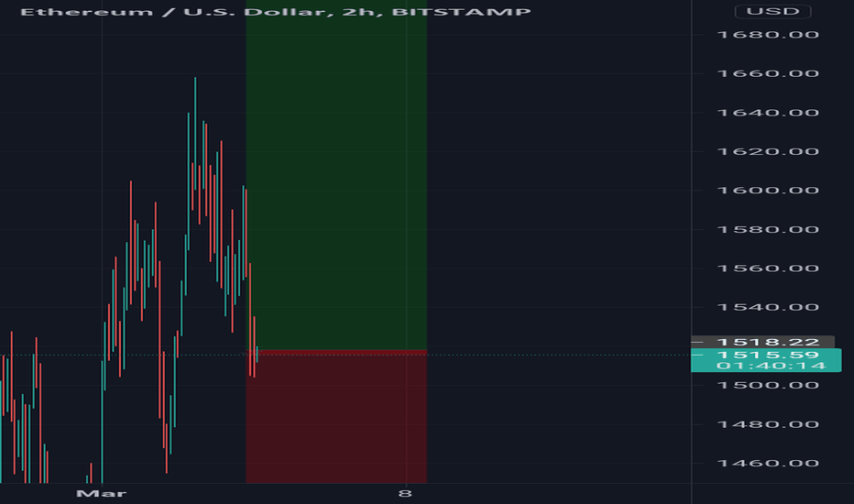This screenshot has width=854, height=504.
Task: Select the 1518.22 entry price label
Action: (762, 342)
